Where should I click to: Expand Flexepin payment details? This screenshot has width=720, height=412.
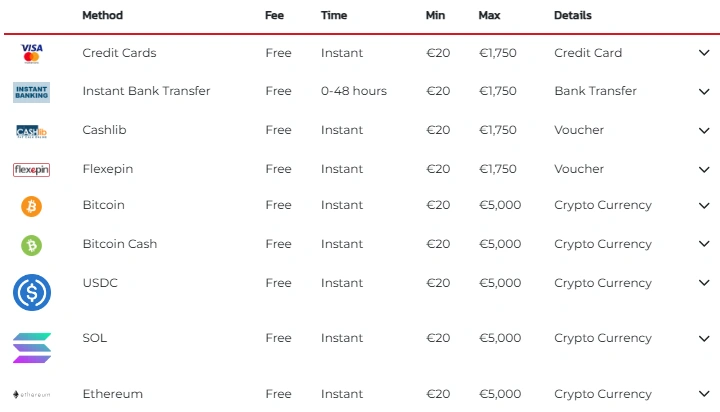(704, 170)
